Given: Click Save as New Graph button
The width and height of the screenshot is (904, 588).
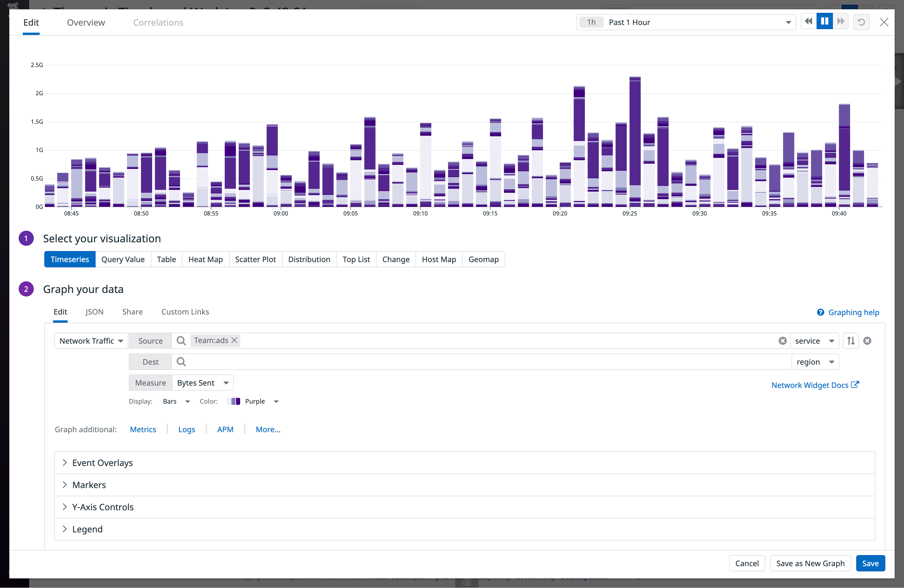Looking at the screenshot, I should tap(810, 563).
